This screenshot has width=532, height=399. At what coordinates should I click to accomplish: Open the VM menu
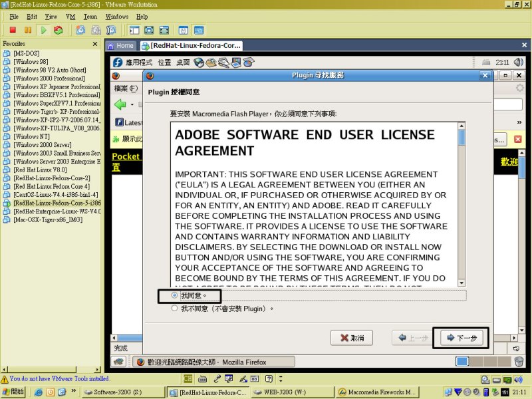70,17
